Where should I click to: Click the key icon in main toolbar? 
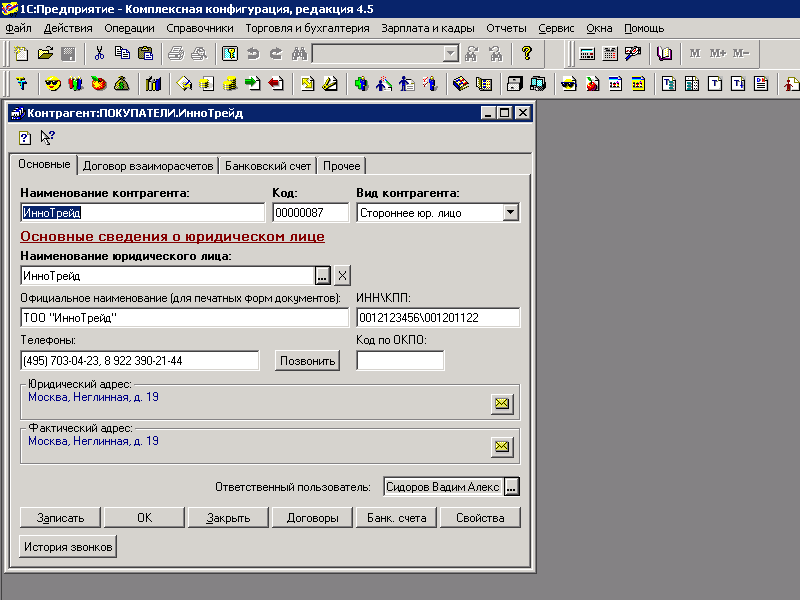point(230,54)
